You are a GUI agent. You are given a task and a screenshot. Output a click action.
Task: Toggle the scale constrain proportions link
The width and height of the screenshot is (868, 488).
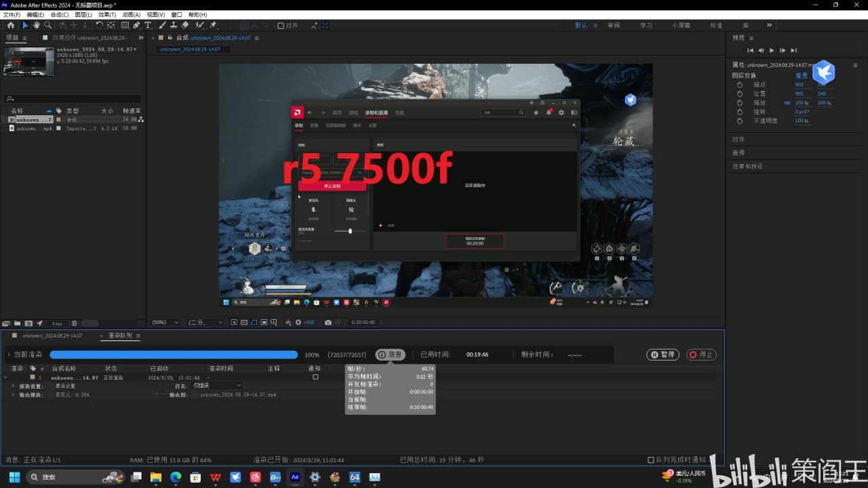tap(787, 103)
